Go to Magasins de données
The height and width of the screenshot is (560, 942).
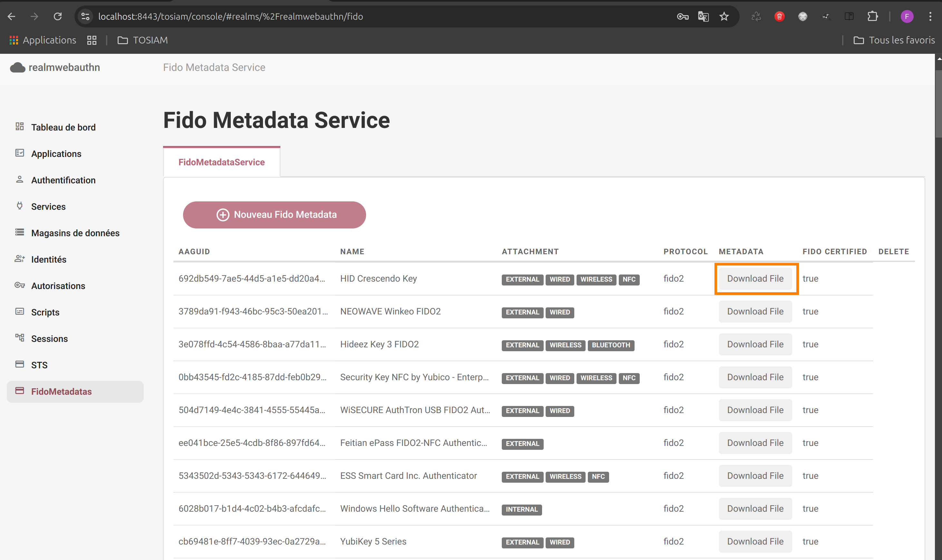75,233
